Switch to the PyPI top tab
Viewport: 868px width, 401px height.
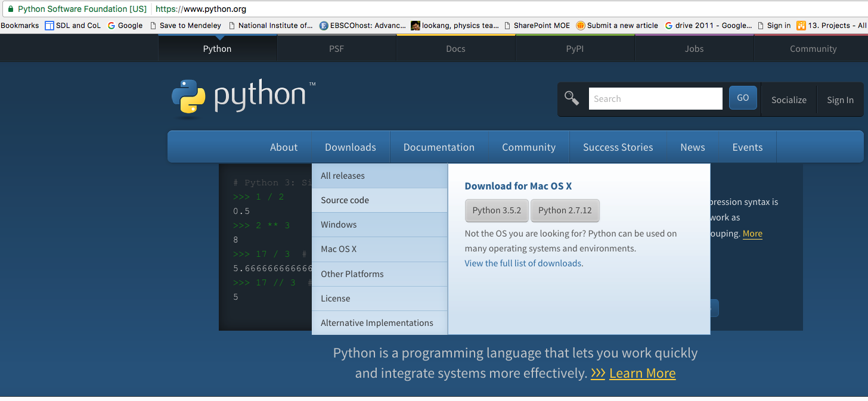click(575, 48)
